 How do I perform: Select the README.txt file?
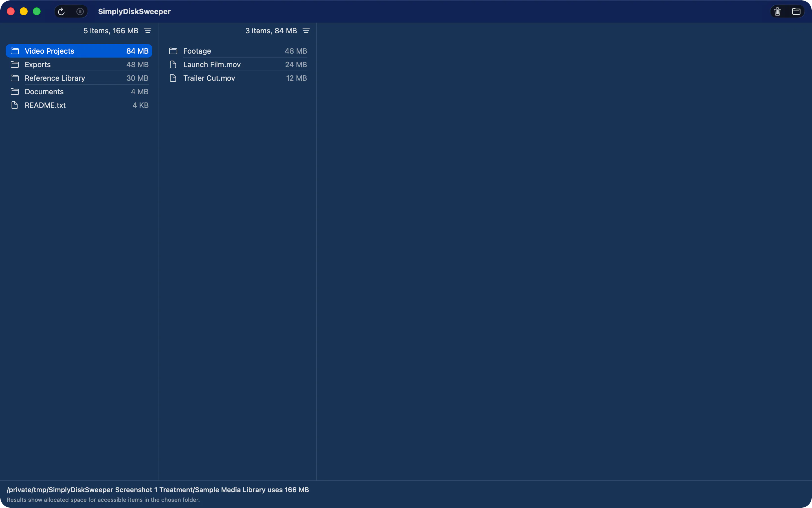click(79, 105)
